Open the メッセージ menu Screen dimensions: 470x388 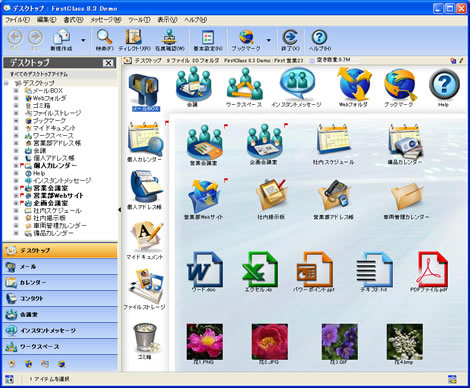pyautogui.click(x=106, y=20)
